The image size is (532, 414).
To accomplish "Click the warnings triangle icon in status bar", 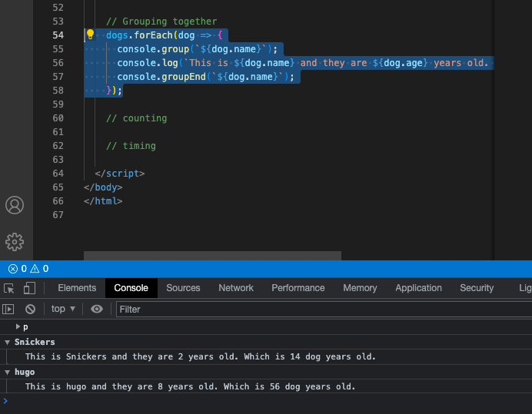I will [35, 269].
